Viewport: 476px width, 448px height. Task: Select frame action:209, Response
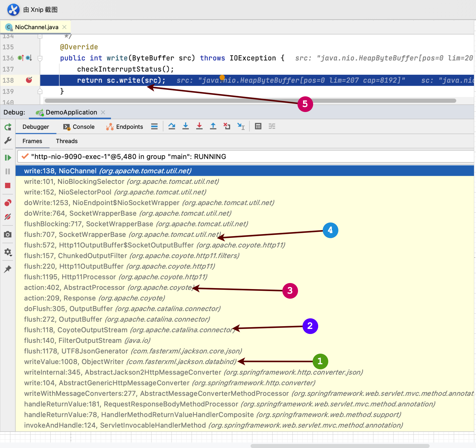[x=245, y=298]
